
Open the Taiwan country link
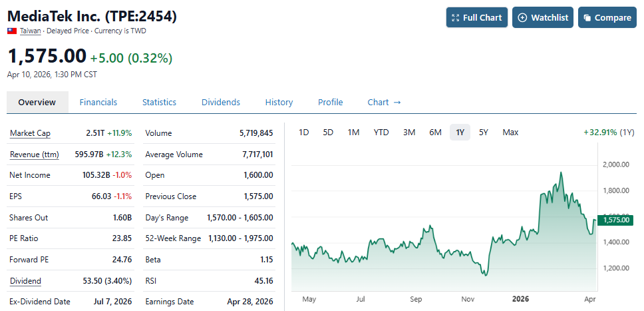coord(31,31)
